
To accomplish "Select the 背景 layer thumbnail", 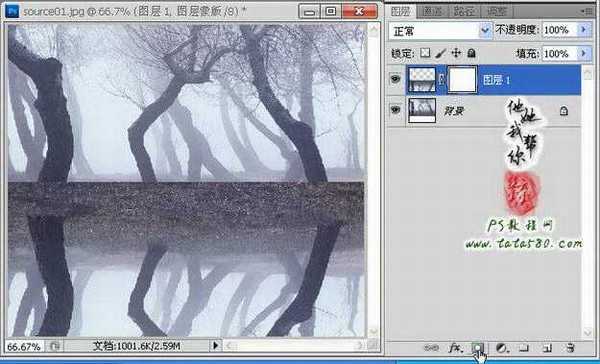I will pos(422,111).
